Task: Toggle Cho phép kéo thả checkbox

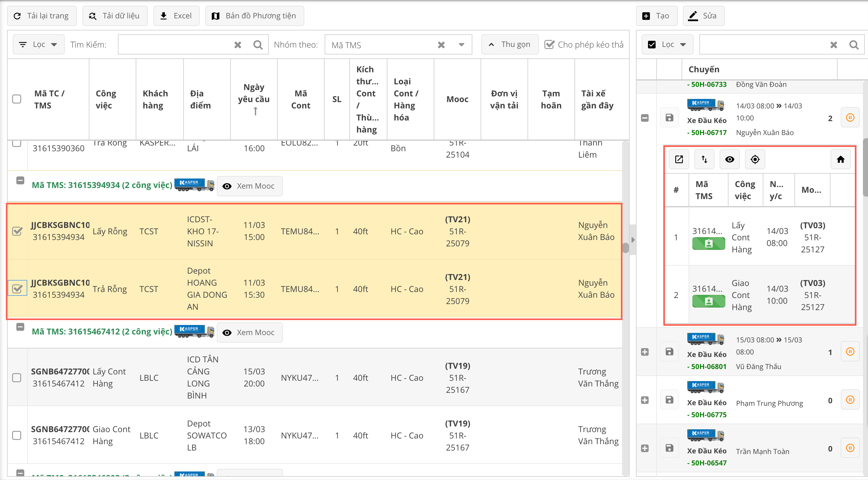Action: pyautogui.click(x=549, y=44)
